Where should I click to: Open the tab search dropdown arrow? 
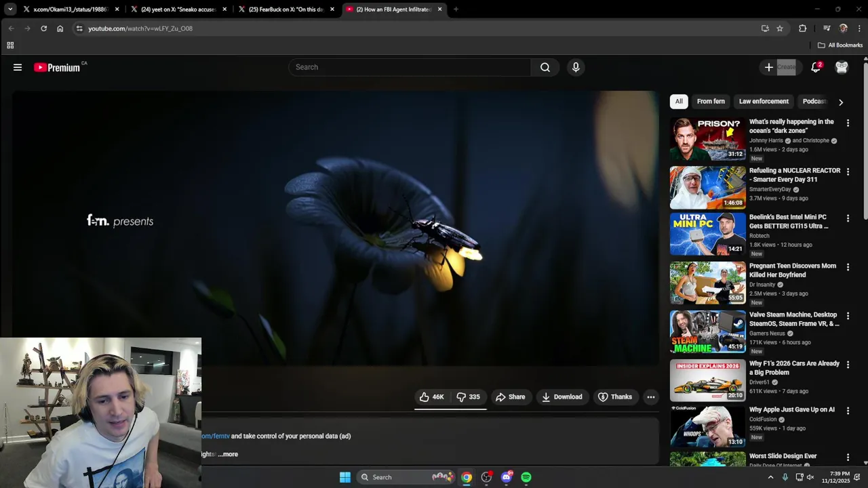click(10, 9)
